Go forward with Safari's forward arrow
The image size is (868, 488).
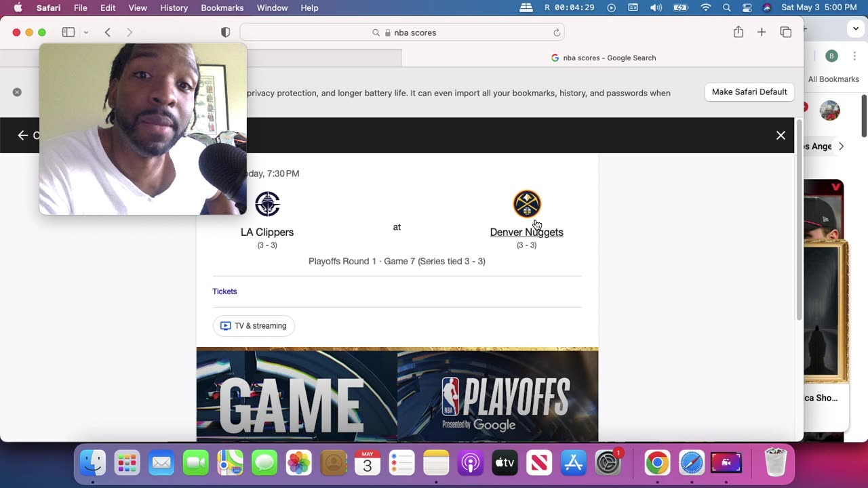tap(130, 33)
